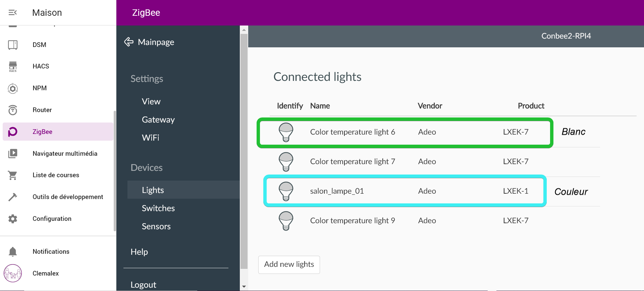Click the Vendor column header

coord(430,106)
